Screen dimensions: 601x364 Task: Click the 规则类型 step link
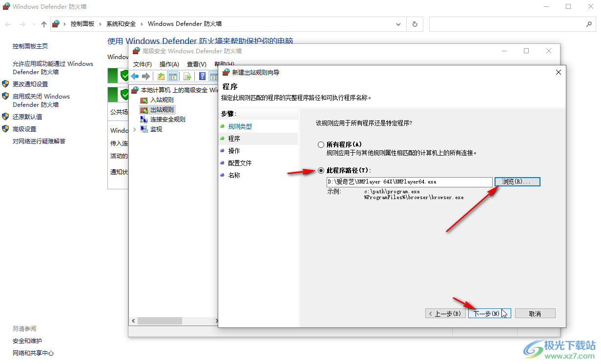(240, 126)
